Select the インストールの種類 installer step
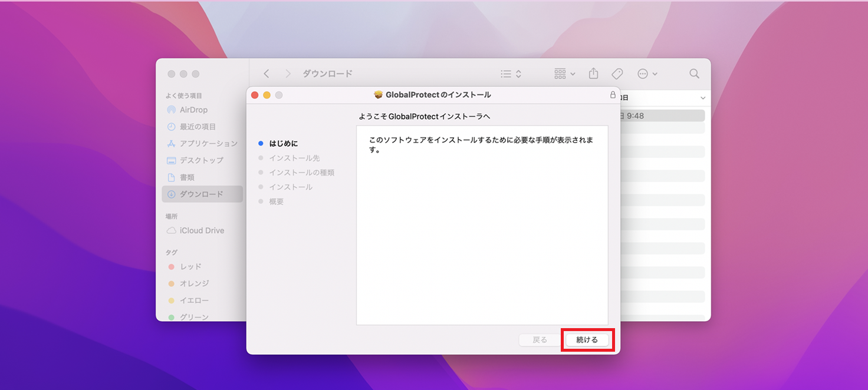Viewport: 868px width, 390px height. click(301, 173)
